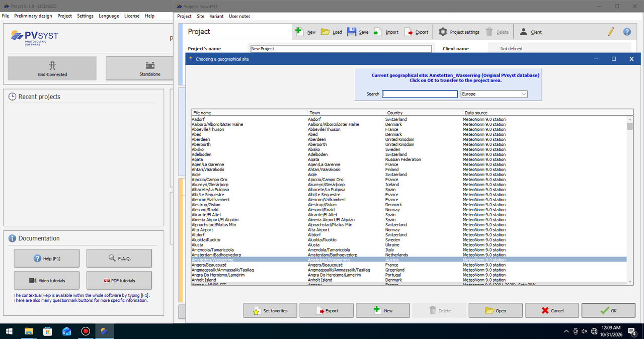This screenshot has height=339, width=644.
Task: Open Language menu
Action: (x=109, y=16)
